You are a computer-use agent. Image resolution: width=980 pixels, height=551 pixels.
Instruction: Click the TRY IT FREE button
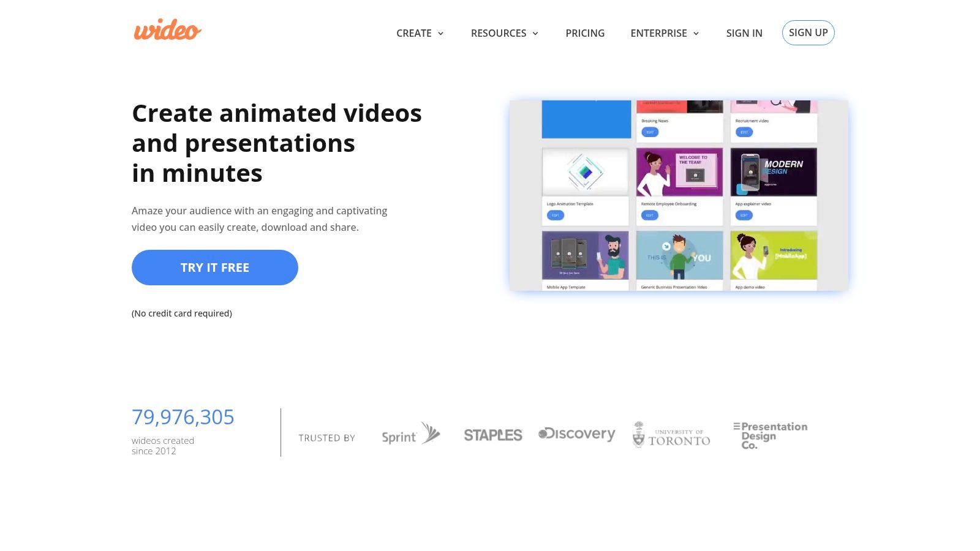coord(214,268)
